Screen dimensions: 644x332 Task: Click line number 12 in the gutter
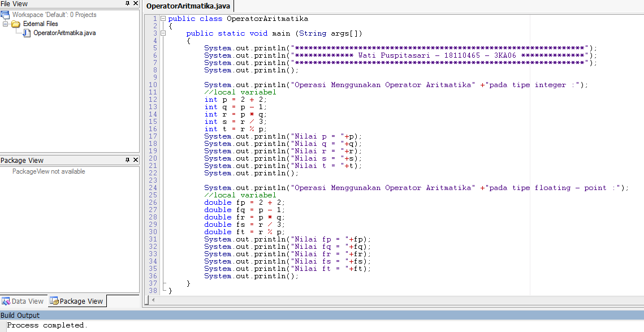(x=153, y=100)
